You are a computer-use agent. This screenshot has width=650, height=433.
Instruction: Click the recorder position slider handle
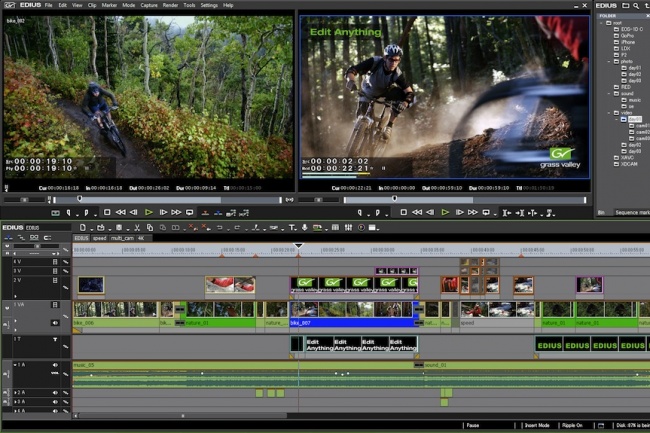pyautogui.click(x=395, y=199)
